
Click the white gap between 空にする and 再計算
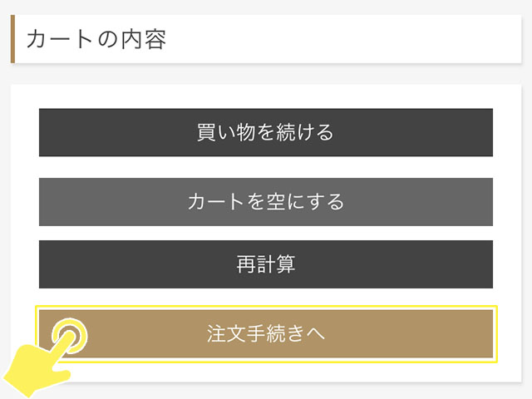click(x=266, y=234)
